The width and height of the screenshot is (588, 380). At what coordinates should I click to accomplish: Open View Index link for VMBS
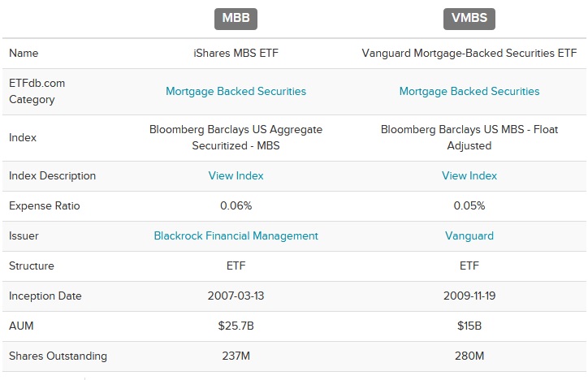(x=469, y=175)
